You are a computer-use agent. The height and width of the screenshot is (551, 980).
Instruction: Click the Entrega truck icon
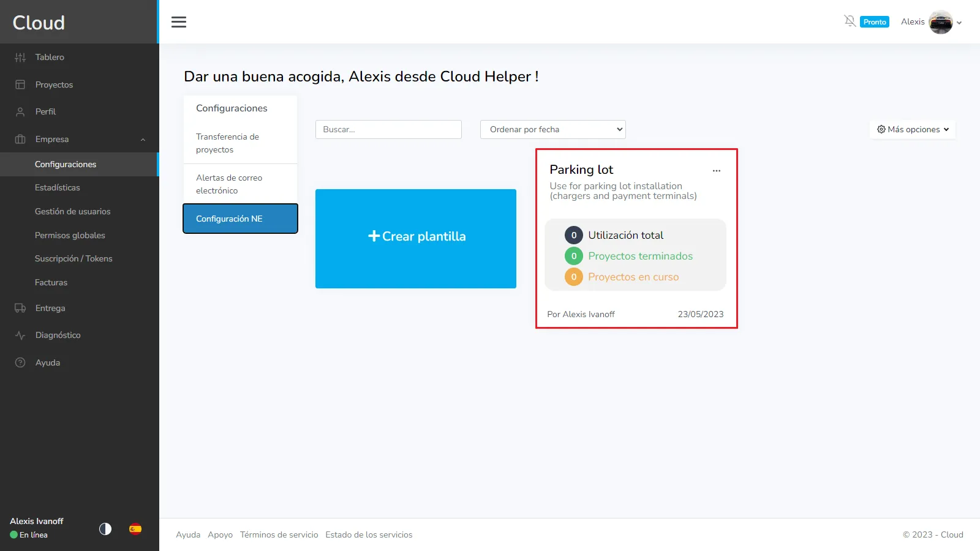20,308
